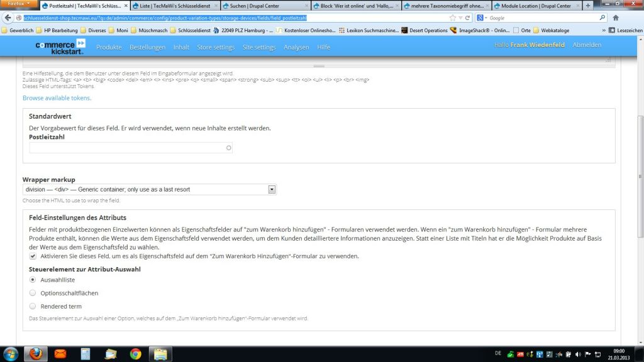Open the Wrapper markup dropdown
644x362 pixels.
click(272, 189)
